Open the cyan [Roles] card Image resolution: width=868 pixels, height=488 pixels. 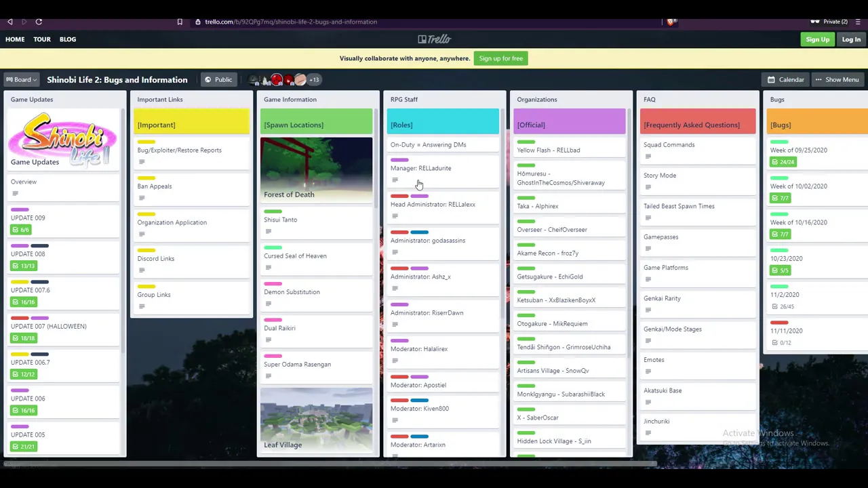[x=443, y=122]
